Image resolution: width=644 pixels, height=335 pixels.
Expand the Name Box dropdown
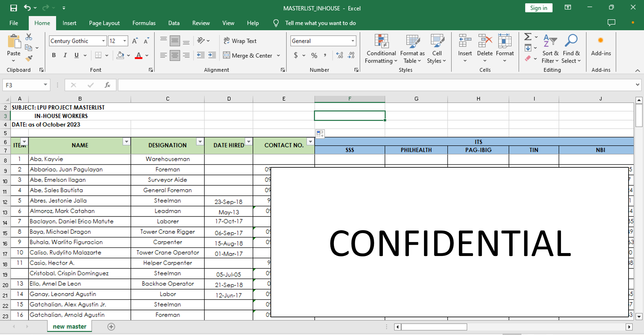click(x=45, y=85)
